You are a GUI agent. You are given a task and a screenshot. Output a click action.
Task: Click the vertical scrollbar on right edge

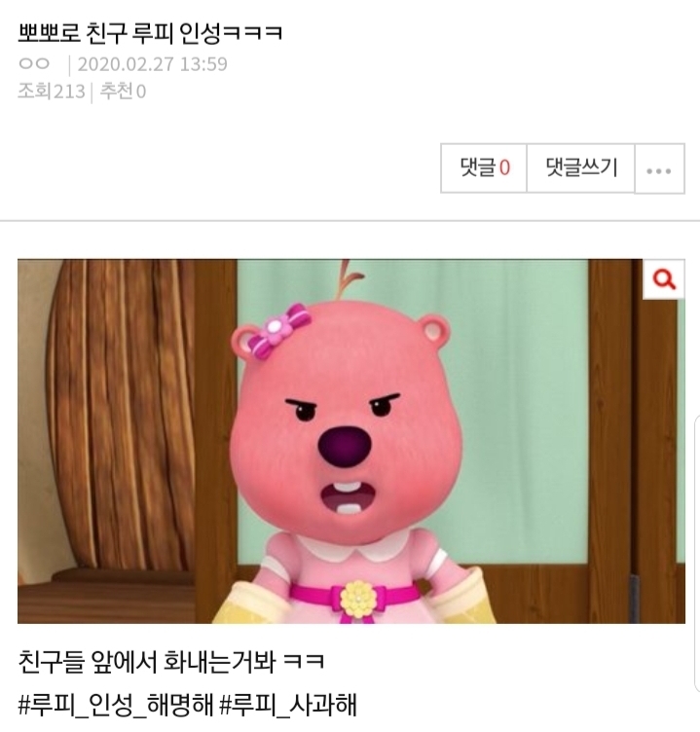pos(697,551)
